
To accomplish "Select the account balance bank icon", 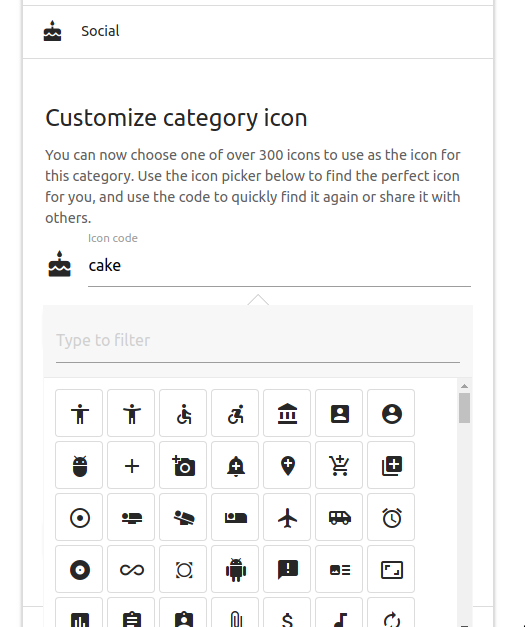I will 287,413.
